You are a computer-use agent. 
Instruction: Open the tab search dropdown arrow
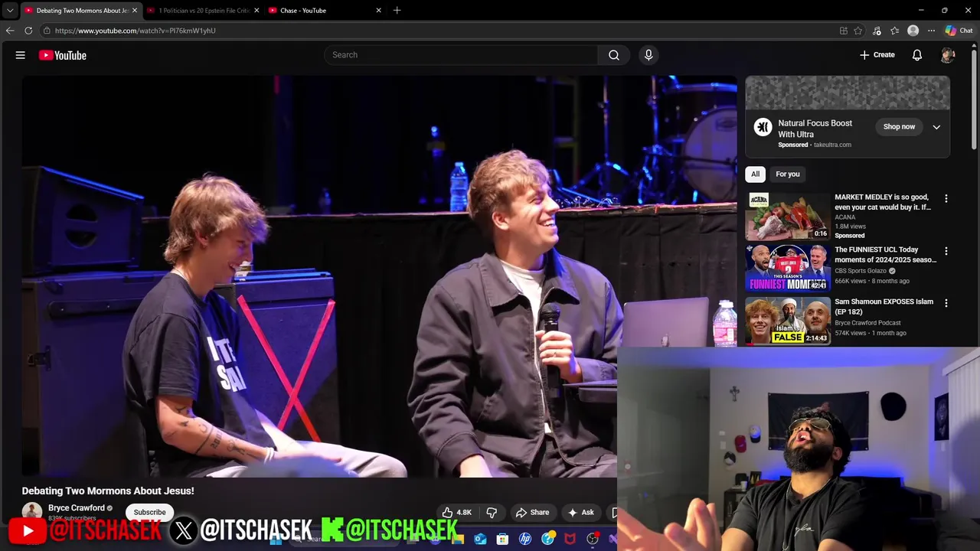[x=10, y=11]
